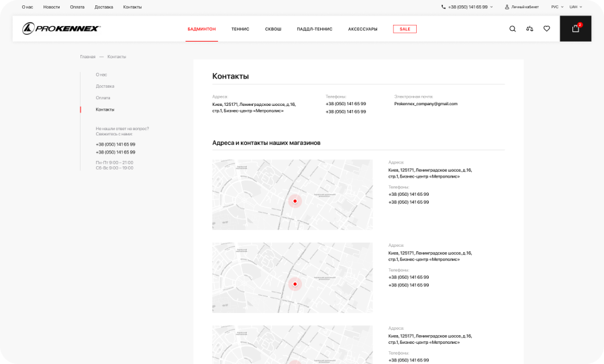Click the Контакты page heading

[230, 76]
